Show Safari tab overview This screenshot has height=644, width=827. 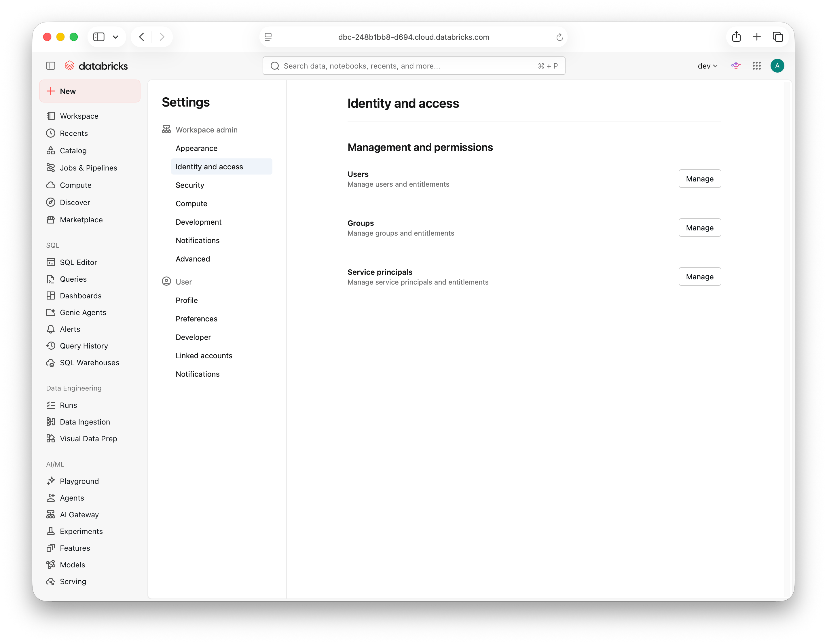point(777,37)
